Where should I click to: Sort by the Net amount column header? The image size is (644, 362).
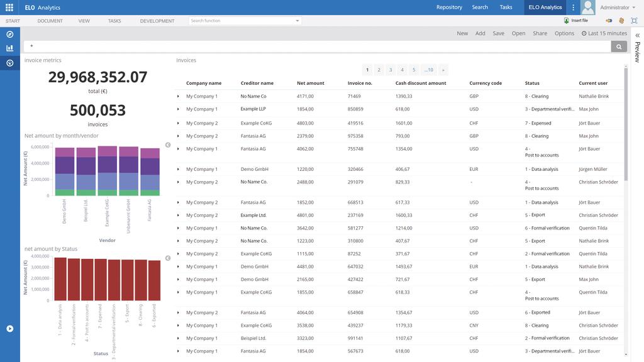tap(311, 84)
